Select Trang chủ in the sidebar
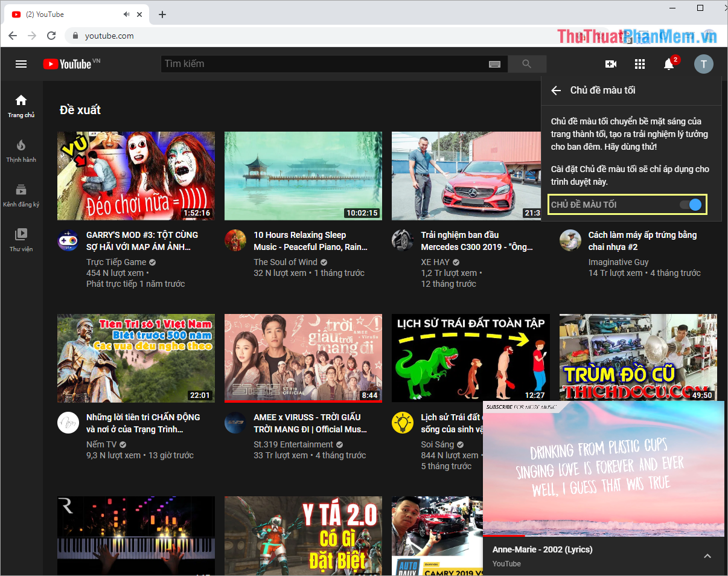 click(x=21, y=105)
